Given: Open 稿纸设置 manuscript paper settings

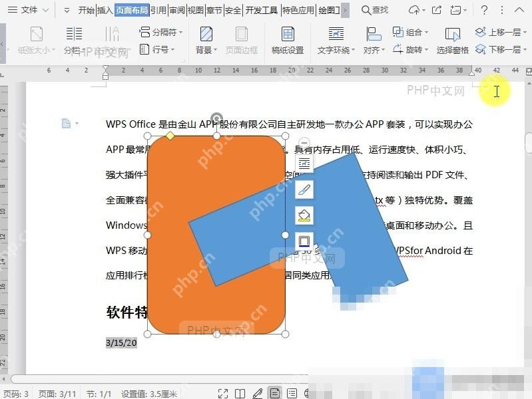Looking at the screenshot, I should click(x=288, y=41).
